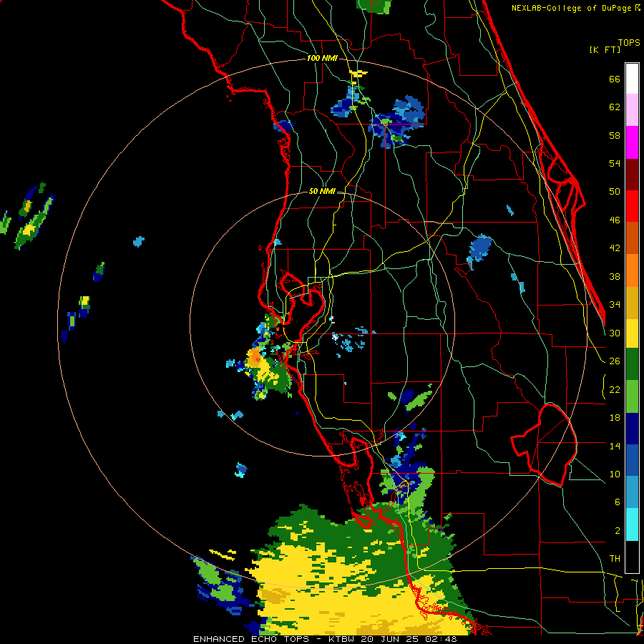This screenshot has width=644, height=644.
Task: Click the TOPS legend heading
Action: coord(629,43)
